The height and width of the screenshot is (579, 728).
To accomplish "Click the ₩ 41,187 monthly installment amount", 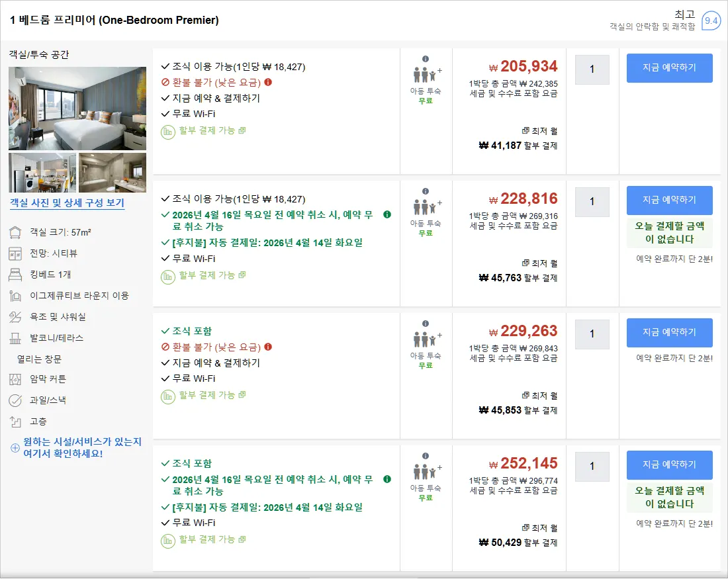I will (x=500, y=146).
